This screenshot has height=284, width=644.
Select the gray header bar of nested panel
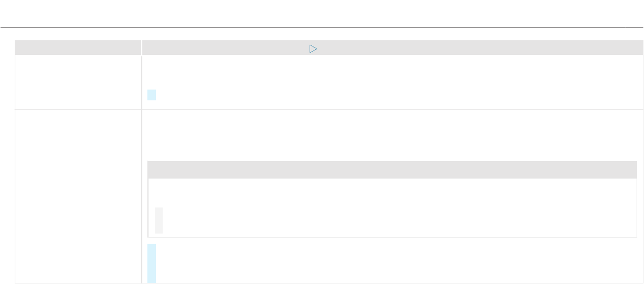tap(392, 169)
